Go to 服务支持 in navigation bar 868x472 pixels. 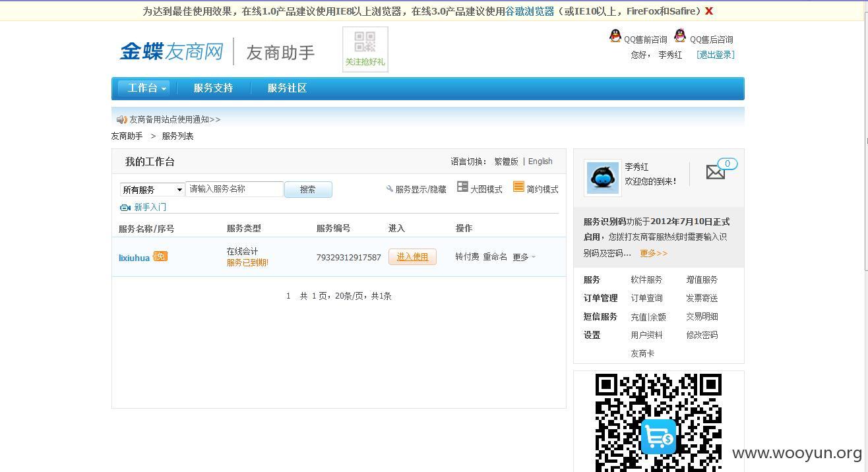(x=213, y=88)
